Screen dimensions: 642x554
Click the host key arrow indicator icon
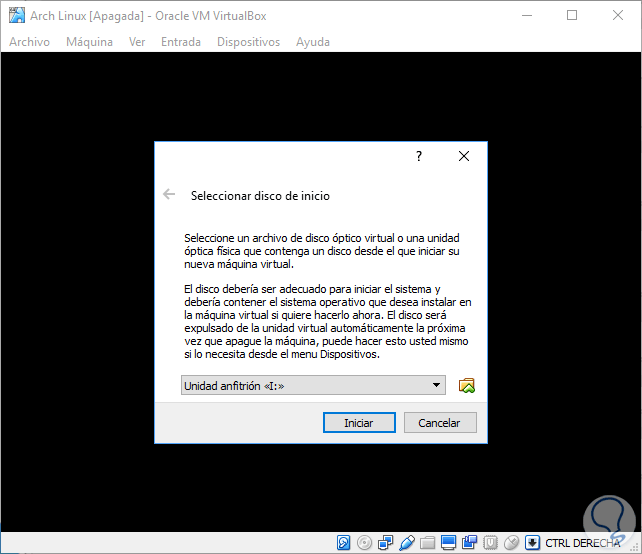point(532,543)
